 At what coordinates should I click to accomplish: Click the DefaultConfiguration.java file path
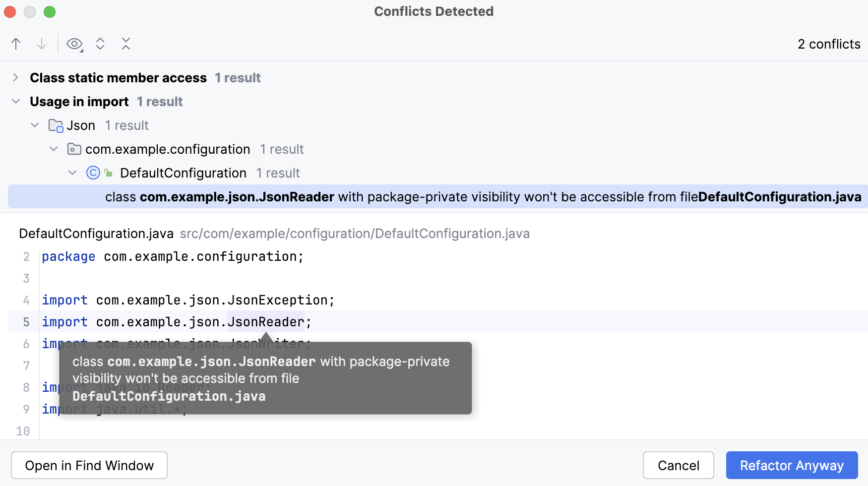tap(354, 233)
